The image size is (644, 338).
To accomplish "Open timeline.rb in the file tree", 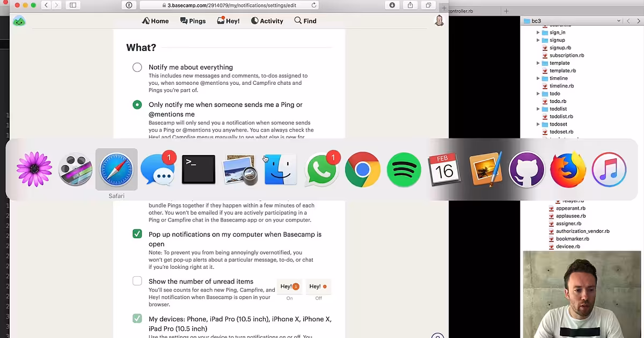I will pyautogui.click(x=561, y=86).
